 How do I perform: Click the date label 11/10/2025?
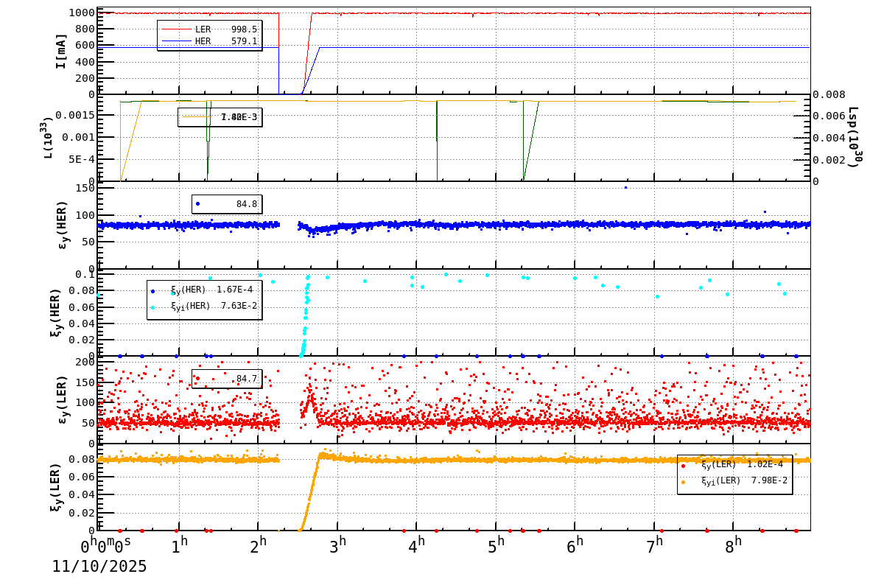pyautogui.click(x=99, y=568)
